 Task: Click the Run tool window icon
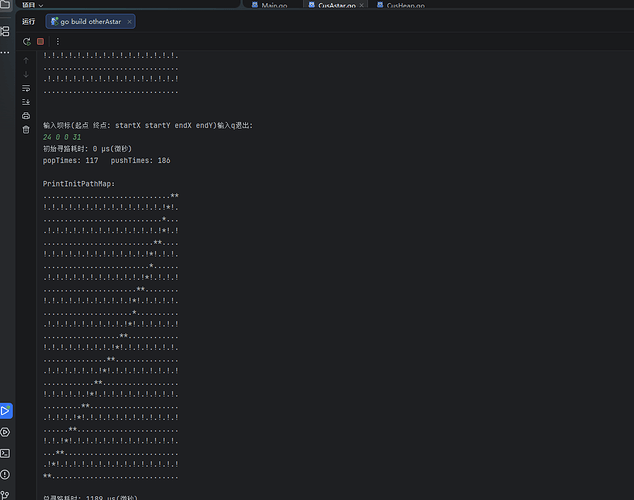pos(6,411)
